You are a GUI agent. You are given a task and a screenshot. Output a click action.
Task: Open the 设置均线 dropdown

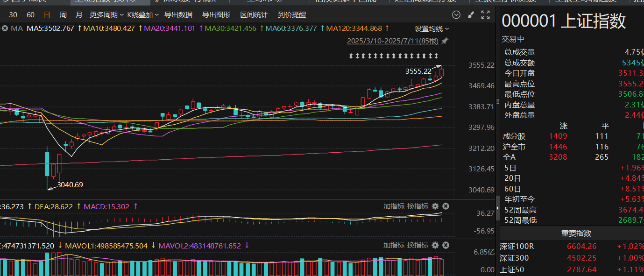click(432, 28)
